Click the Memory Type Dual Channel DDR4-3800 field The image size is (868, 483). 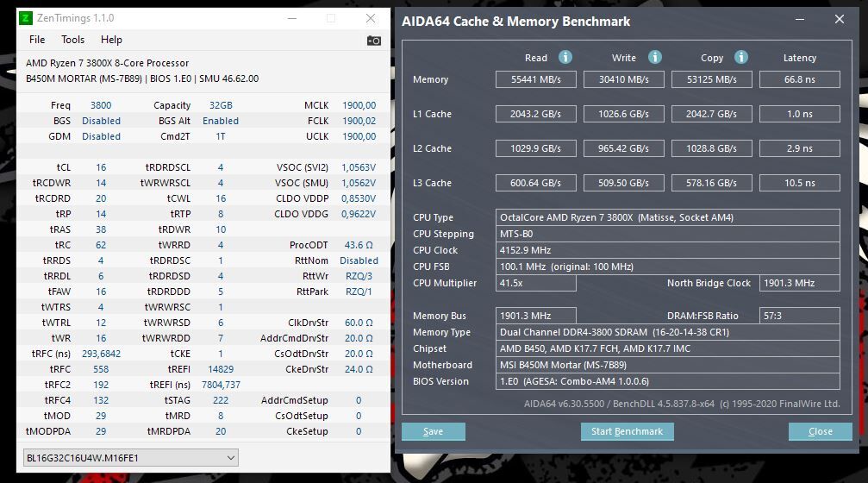(x=668, y=332)
